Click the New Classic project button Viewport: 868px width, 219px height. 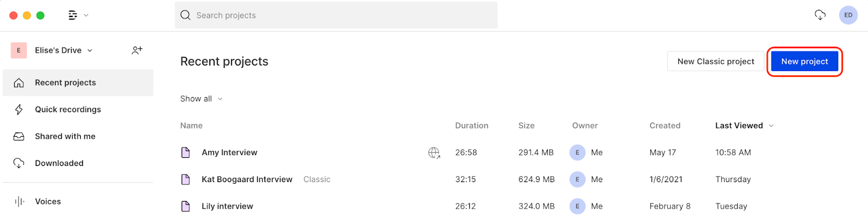716,61
